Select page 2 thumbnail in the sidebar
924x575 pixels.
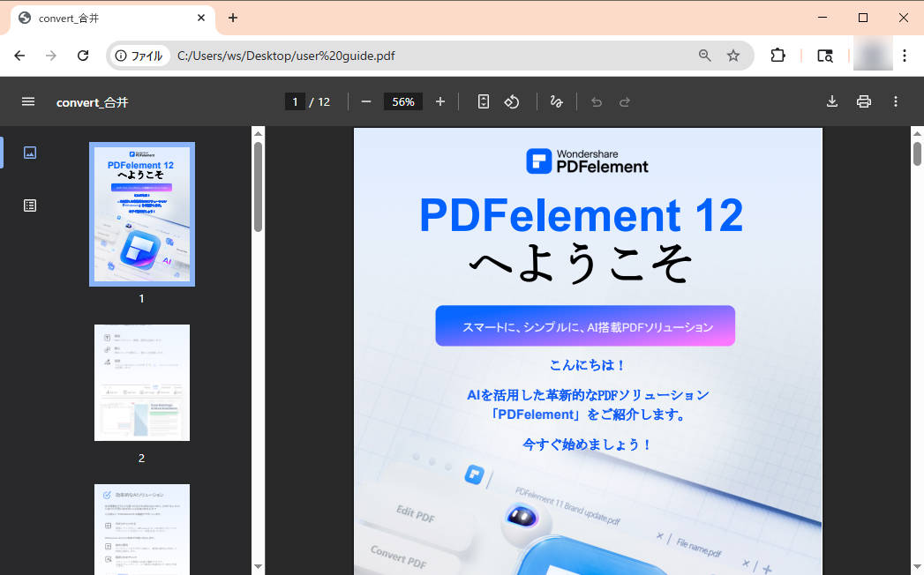pyautogui.click(x=141, y=382)
